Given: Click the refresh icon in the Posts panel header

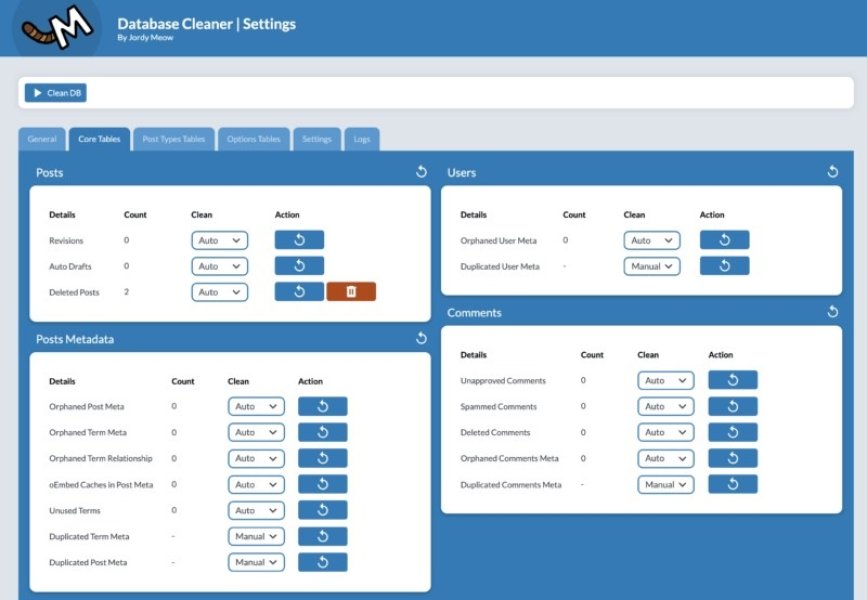Looking at the screenshot, I should pyautogui.click(x=420, y=171).
